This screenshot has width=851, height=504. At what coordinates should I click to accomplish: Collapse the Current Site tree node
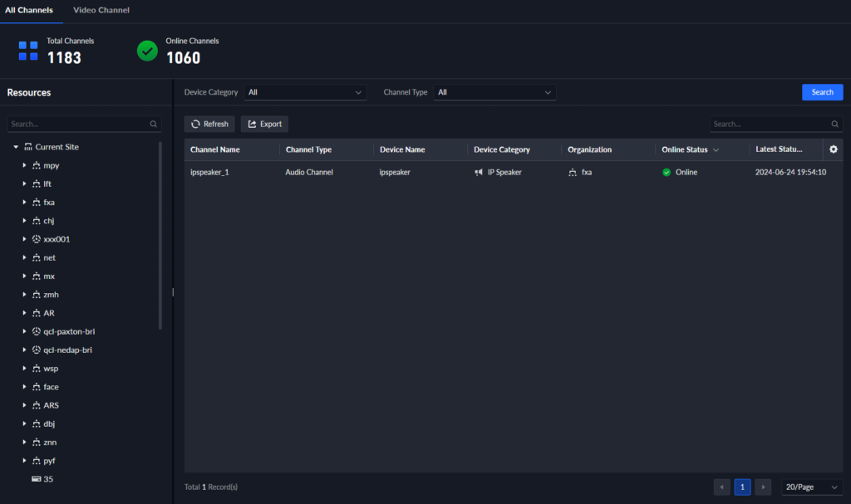16,147
